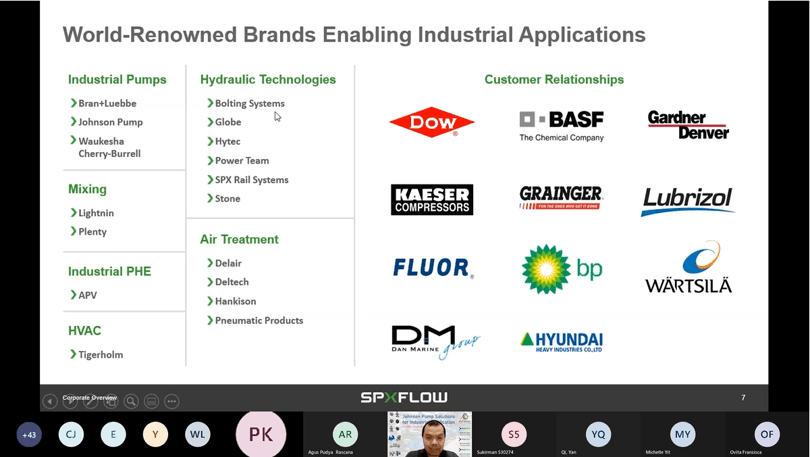Image resolution: width=810 pixels, height=457 pixels.
Task: Click the Globe bullet
Action: [224, 122]
